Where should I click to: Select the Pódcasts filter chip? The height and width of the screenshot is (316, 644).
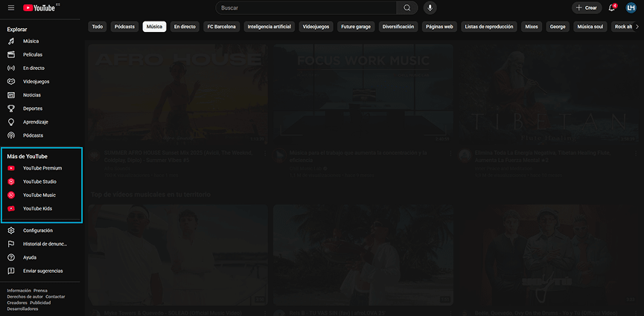click(124, 27)
